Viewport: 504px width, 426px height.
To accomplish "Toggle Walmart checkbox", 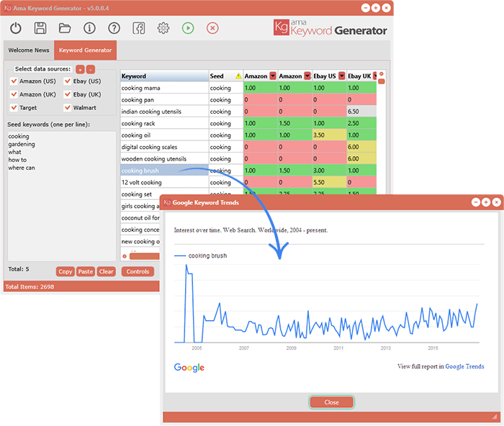I will [68, 107].
